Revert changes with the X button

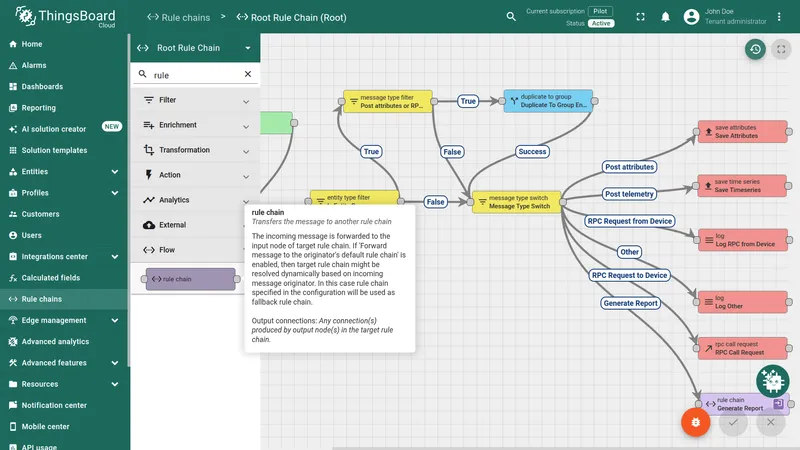[770, 422]
